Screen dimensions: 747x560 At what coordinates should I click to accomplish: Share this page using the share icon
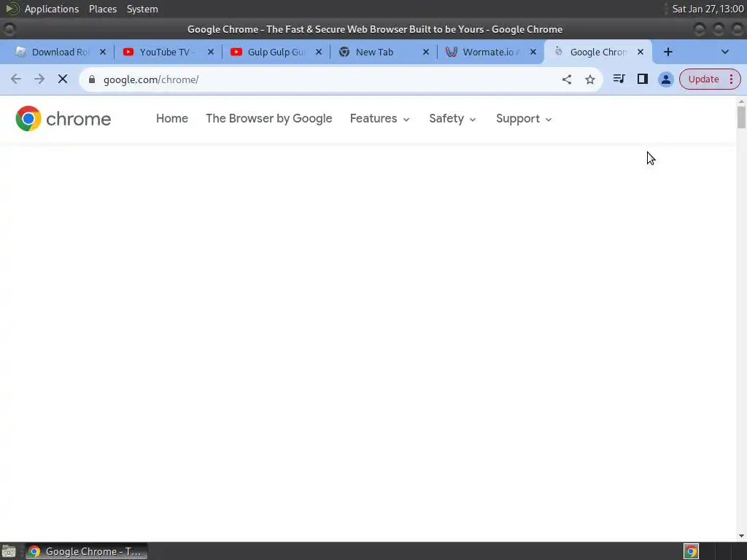[x=566, y=79]
